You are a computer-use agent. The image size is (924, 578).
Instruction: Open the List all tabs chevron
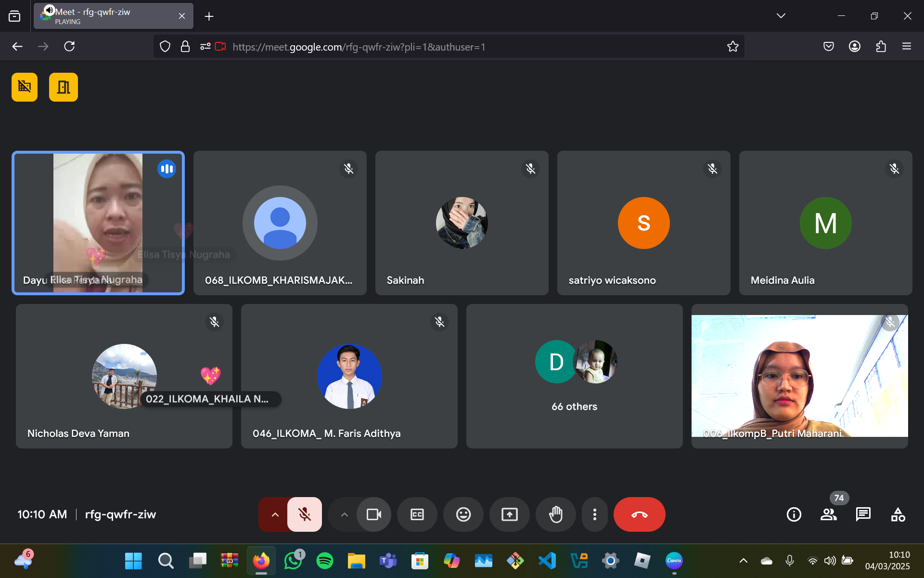click(x=781, y=16)
